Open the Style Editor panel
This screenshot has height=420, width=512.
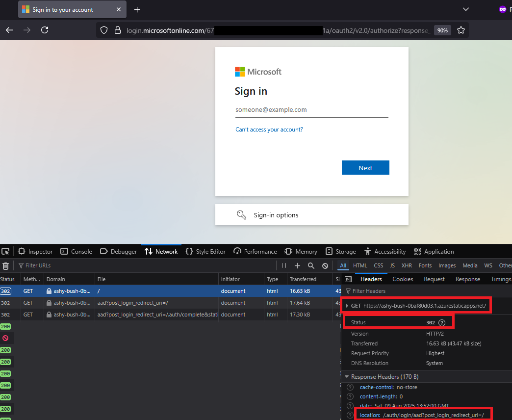point(205,252)
